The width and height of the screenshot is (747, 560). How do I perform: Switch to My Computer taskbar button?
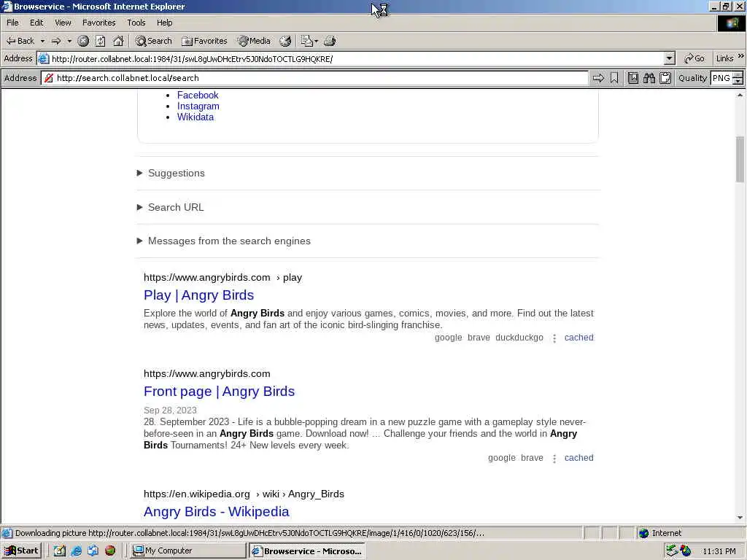pyautogui.click(x=187, y=551)
